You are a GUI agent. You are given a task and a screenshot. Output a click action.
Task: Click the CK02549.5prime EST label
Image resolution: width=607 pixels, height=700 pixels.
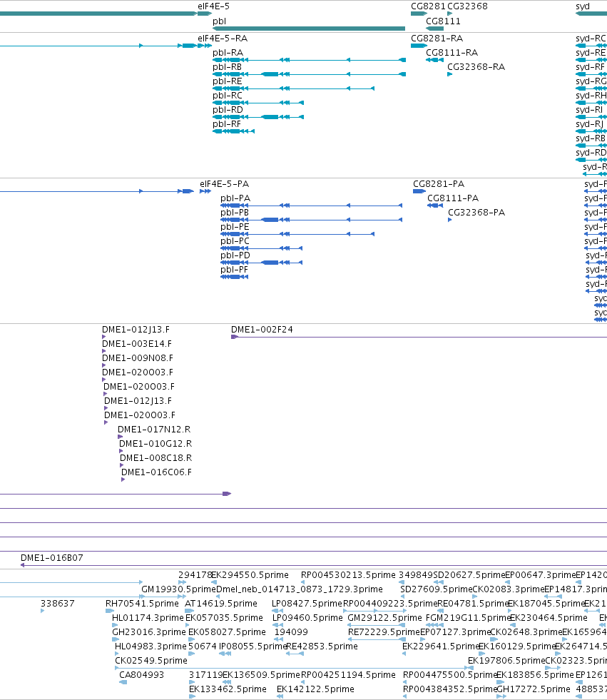[151, 661]
